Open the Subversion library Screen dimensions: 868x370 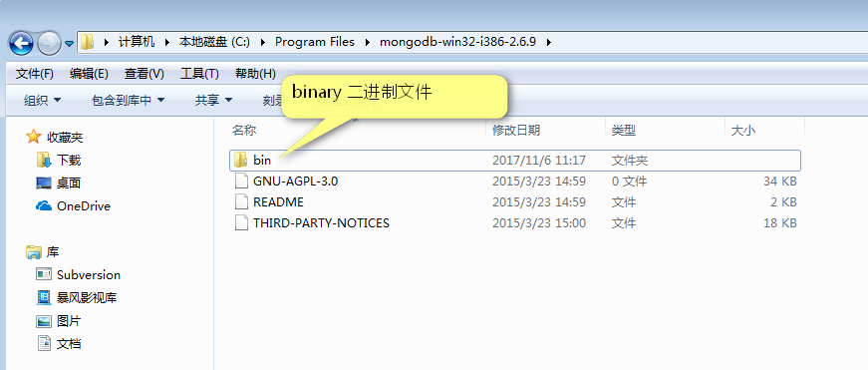[89, 274]
